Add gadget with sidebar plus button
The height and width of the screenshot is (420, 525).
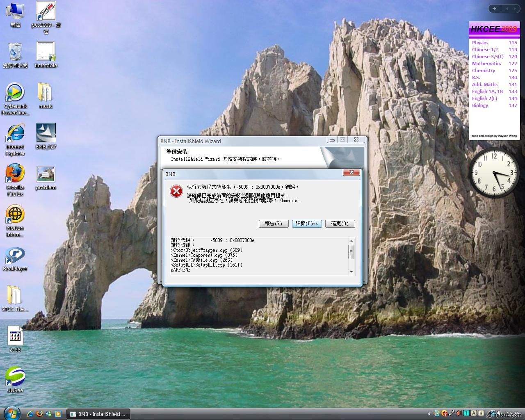[x=494, y=8]
